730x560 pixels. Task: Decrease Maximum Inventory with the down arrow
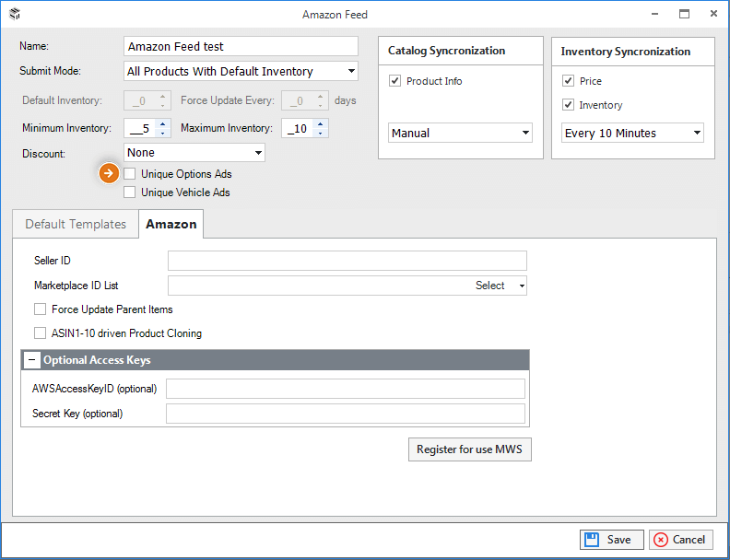321,133
